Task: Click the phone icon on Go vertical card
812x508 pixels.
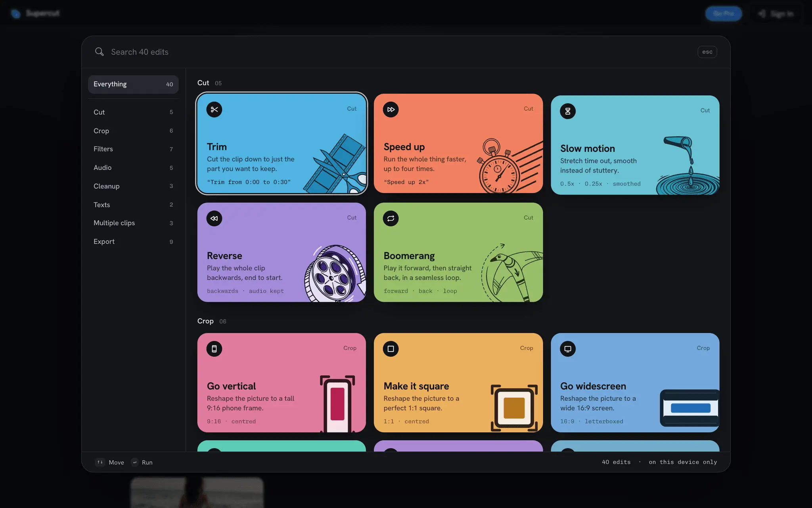Action: pos(214,349)
